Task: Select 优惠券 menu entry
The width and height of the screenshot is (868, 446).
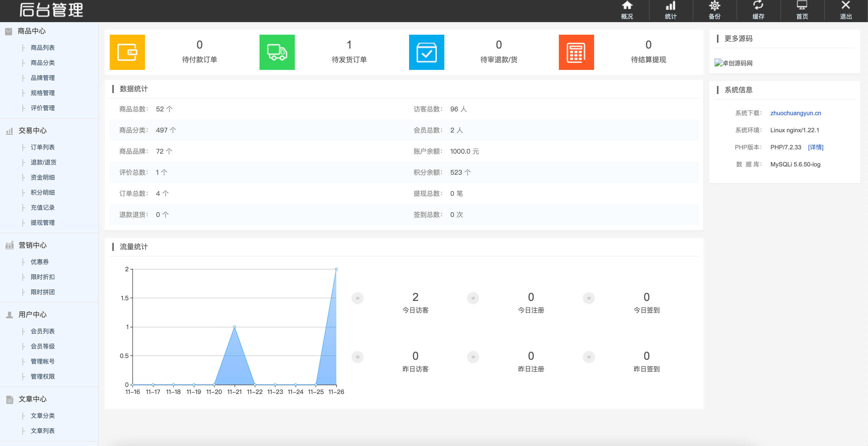Action: point(40,262)
